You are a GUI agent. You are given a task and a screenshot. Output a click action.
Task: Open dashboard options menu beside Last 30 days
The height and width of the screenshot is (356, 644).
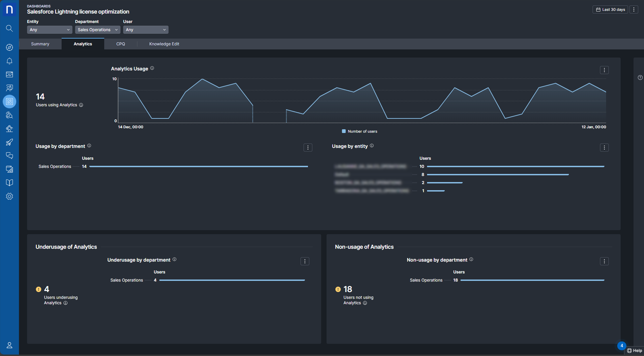click(634, 9)
